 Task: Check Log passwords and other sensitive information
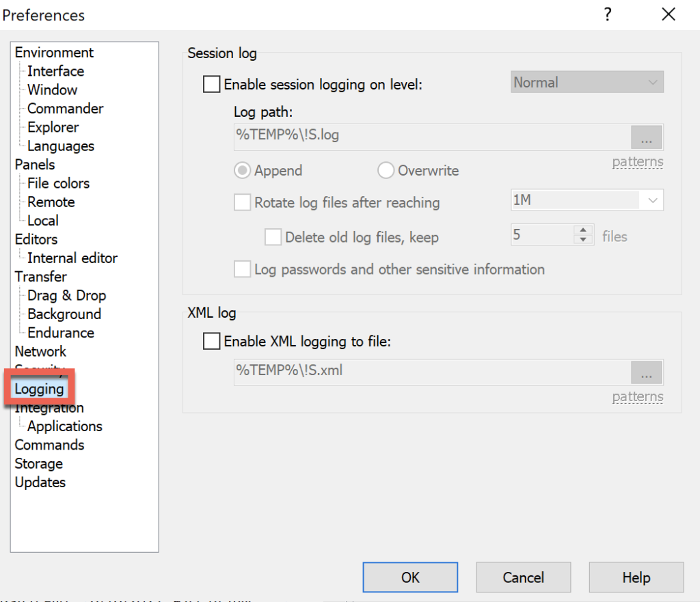[x=242, y=269]
